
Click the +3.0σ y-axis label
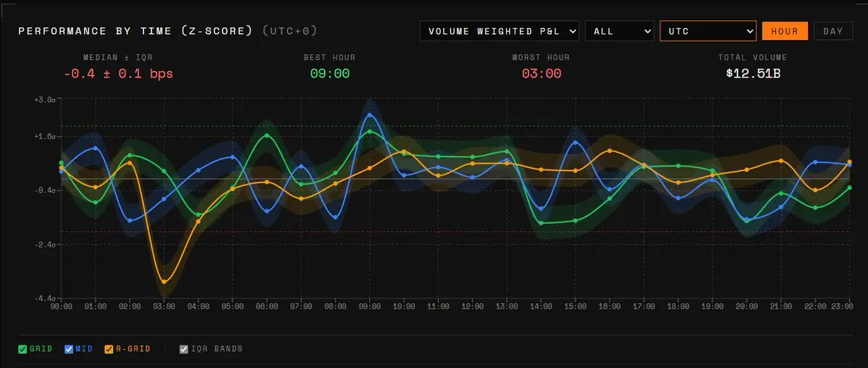tap(44, 99)
